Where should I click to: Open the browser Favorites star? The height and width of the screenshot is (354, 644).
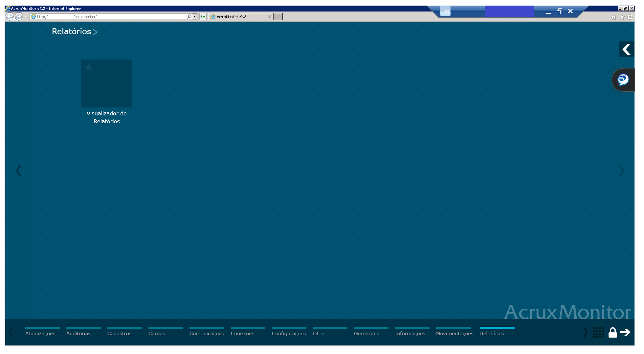(622, 17)
